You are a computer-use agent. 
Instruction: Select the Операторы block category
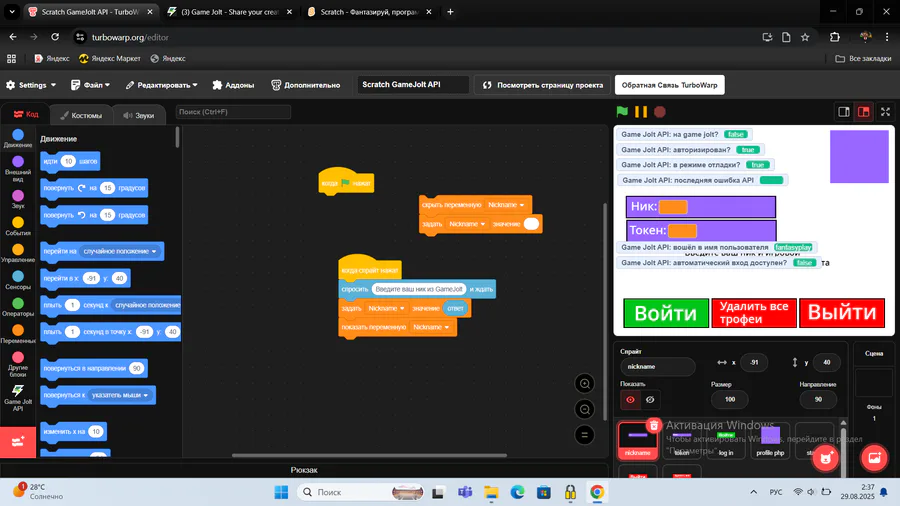click(x=18, y=308)
